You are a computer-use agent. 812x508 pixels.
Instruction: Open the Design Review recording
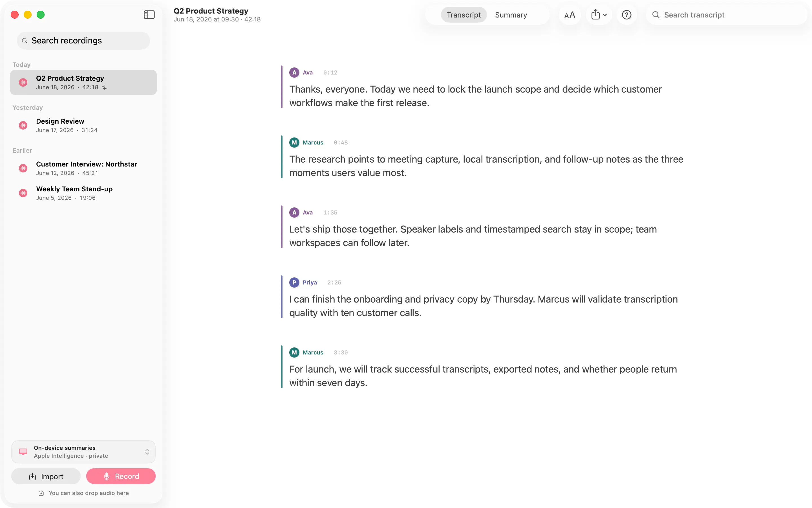point(83,125)
